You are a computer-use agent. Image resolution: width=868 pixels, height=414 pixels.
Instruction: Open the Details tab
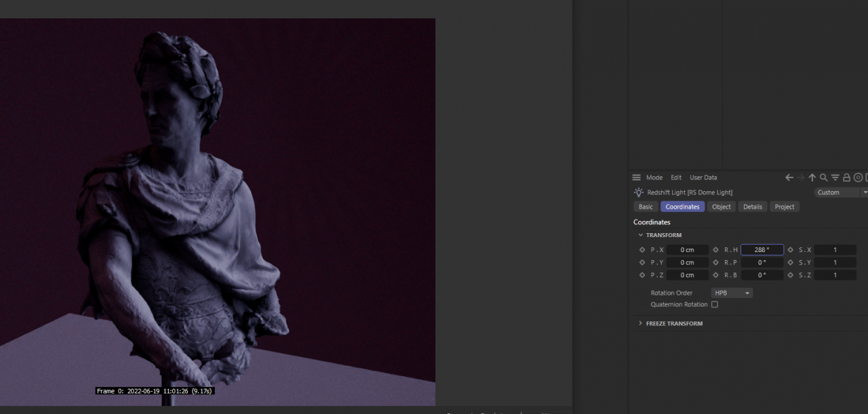[753, 207]
